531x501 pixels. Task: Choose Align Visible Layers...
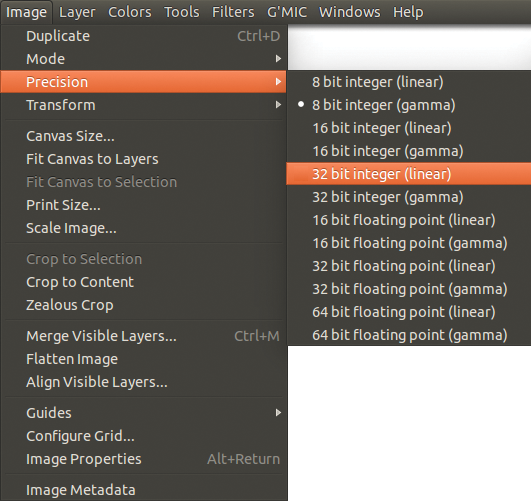(144, 382)
